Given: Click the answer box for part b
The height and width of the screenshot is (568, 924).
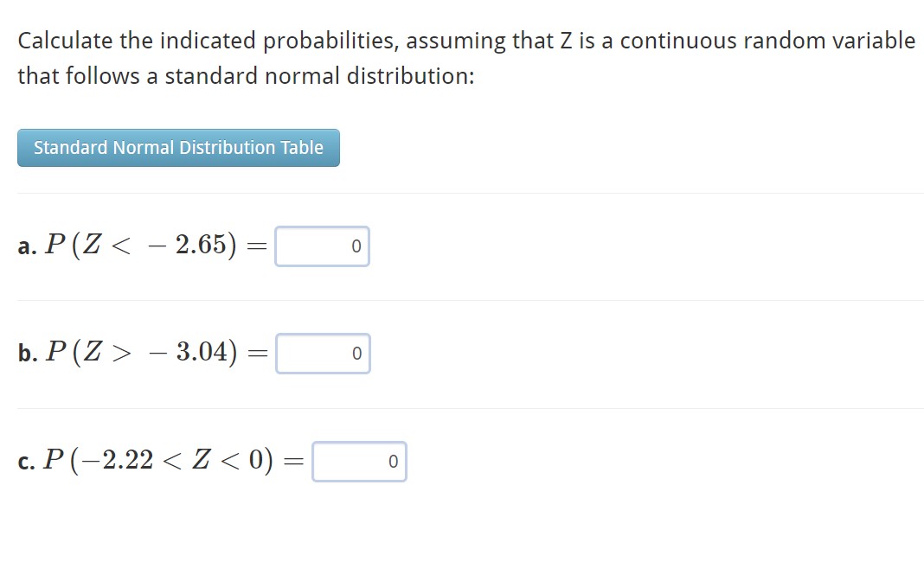Looking at the screenshot, I should tap(322, 353).
